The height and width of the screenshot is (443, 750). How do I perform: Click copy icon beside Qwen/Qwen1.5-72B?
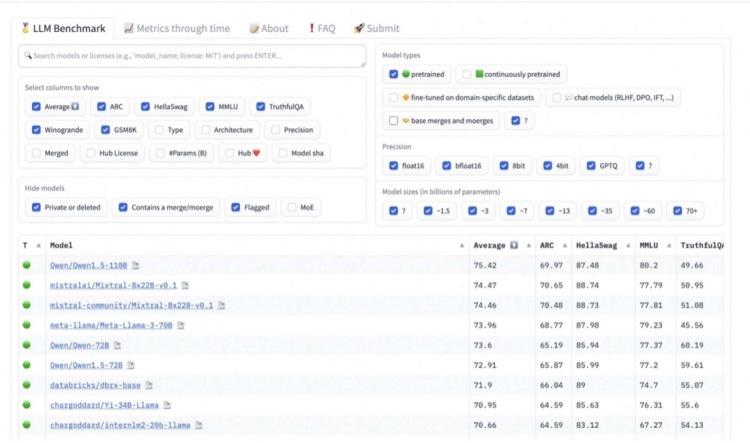[x=131, y=365]
